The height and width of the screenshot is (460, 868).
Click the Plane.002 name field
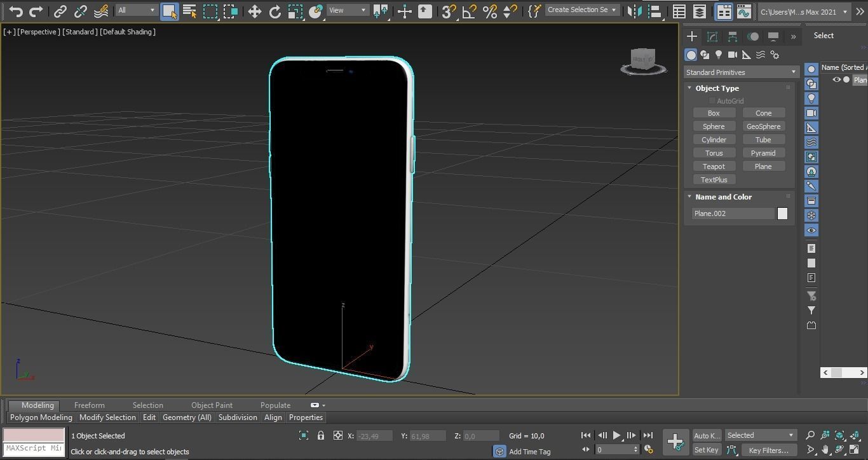pos(733,213)
